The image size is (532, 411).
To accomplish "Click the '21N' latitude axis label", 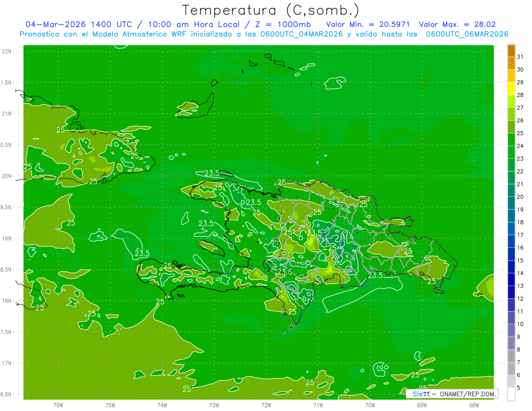I will [6, 114].
